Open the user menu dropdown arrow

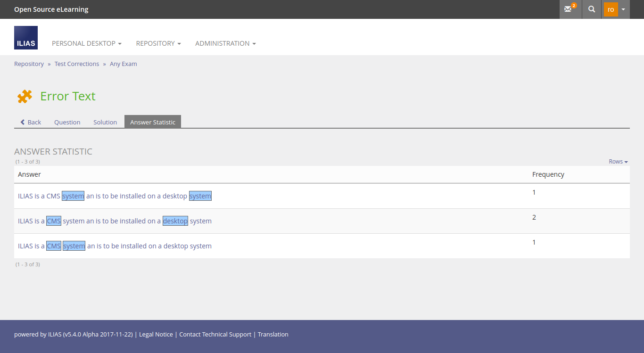coord(623,9)
